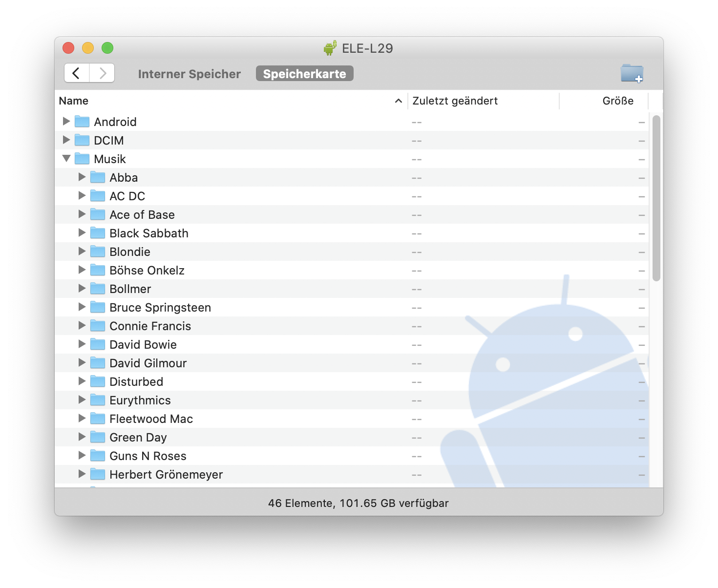Expand the Android folder
718x588 pixels.
[x=66, y=121]
